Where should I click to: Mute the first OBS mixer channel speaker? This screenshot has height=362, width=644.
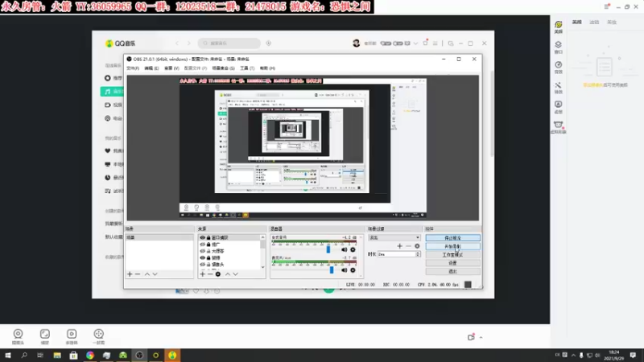(x=345, y=249)
